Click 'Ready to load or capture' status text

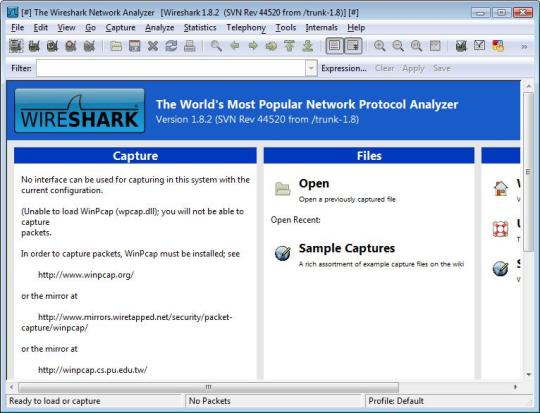click(55, 401)
